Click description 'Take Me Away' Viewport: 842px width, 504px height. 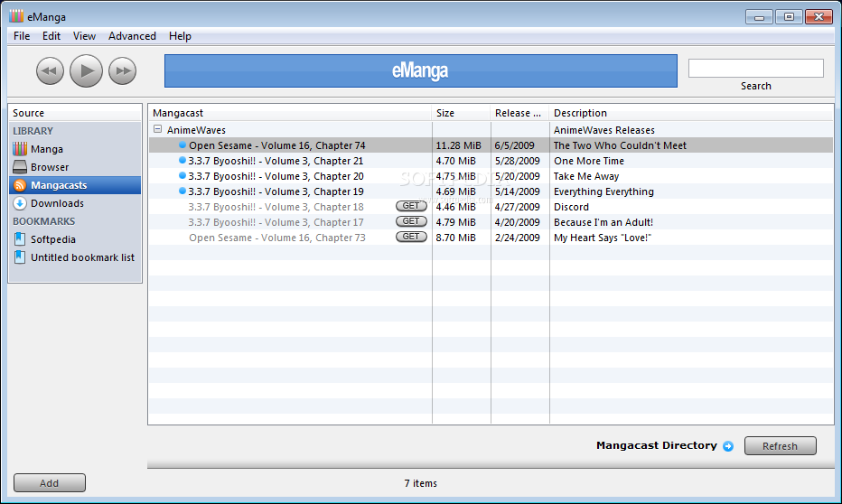(585, 176)
